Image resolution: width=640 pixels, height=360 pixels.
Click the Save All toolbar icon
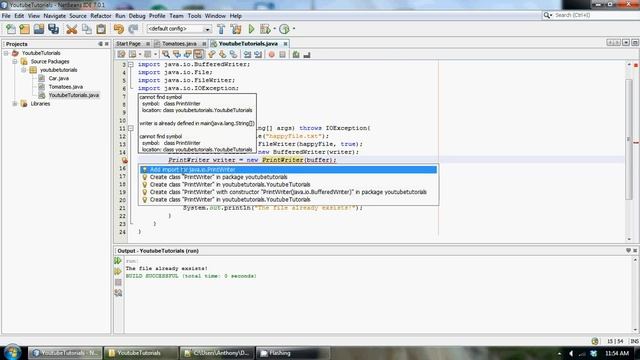(x=53, y=29)
